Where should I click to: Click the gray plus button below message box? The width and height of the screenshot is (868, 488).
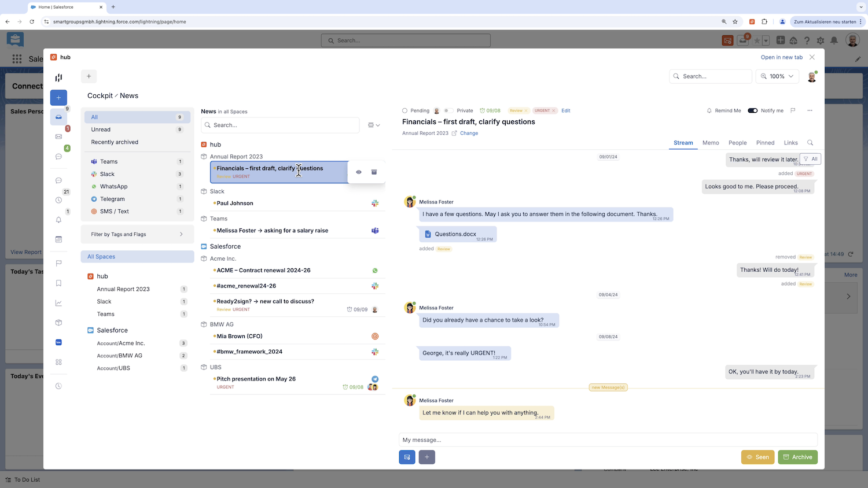coord(426,457)
